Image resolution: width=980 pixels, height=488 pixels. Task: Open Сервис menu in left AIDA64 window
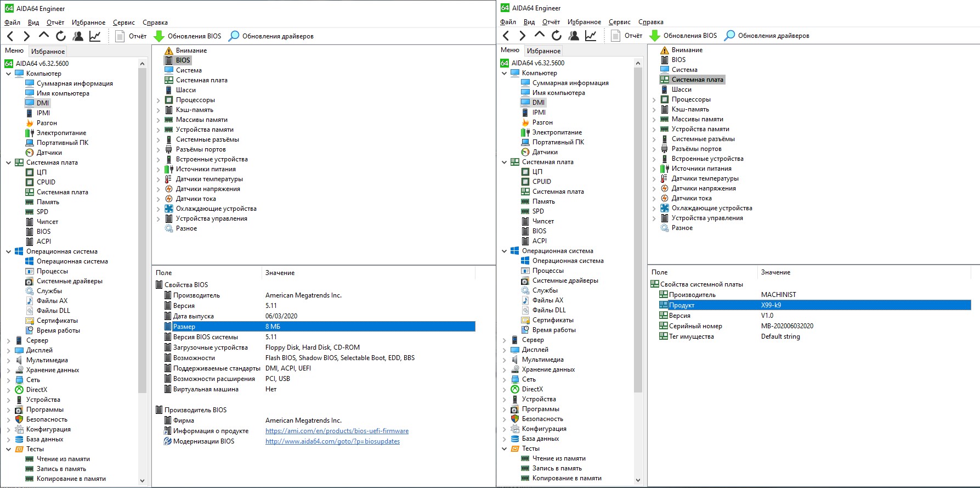124,23
